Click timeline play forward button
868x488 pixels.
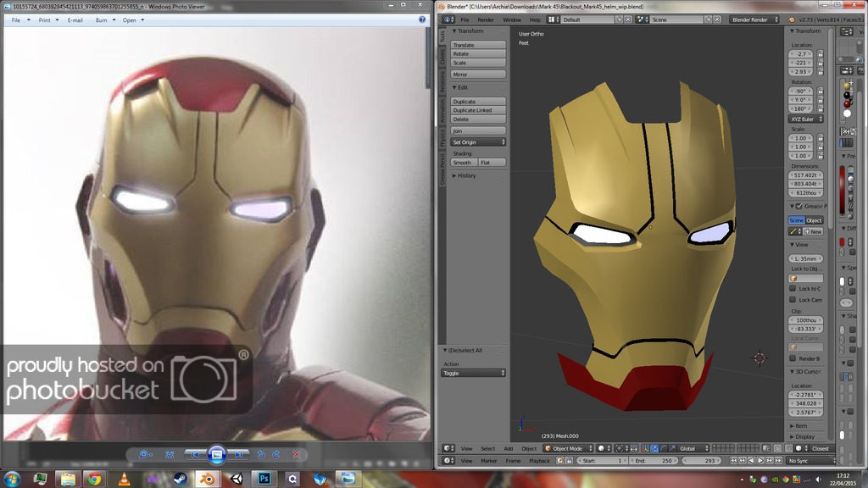(760, 460)
